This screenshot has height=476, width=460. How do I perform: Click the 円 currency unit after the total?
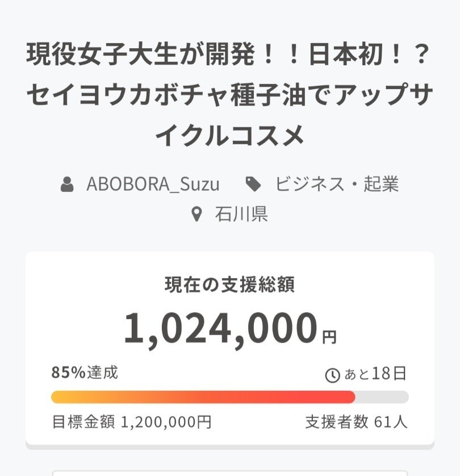pyautogui.click(x=329, y=337)
